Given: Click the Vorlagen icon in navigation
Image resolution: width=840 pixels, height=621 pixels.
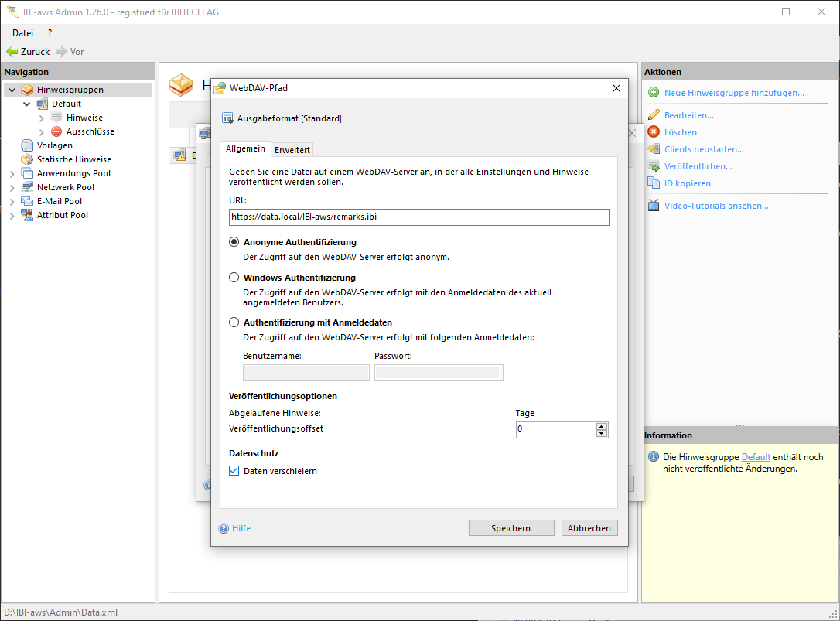Looking at the screenshot, I should (27, 145).
